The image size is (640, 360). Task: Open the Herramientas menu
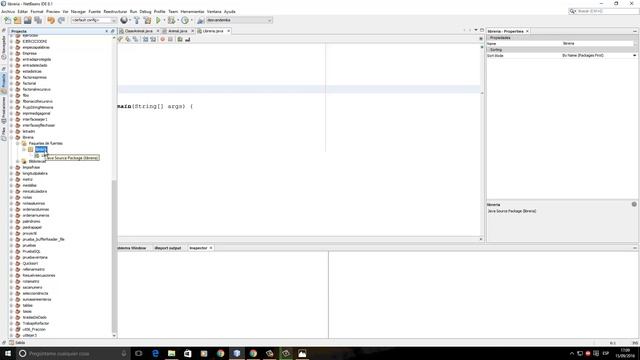(x=192, y=11)
